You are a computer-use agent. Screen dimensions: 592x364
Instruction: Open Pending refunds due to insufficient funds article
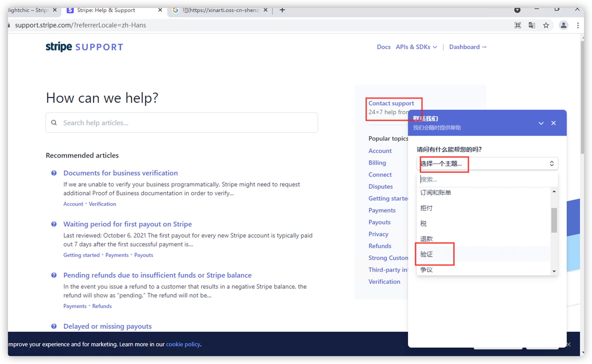click(x=157, y=275)
